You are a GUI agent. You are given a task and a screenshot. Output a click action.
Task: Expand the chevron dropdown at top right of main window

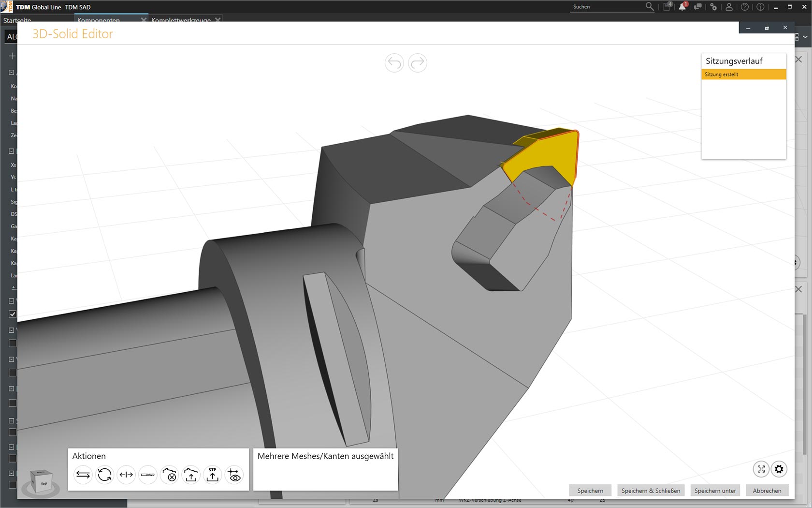pos(805,37)
